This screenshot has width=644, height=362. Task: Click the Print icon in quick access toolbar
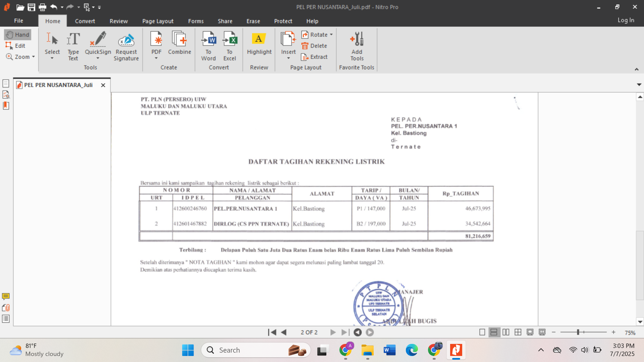coord(43,7)
